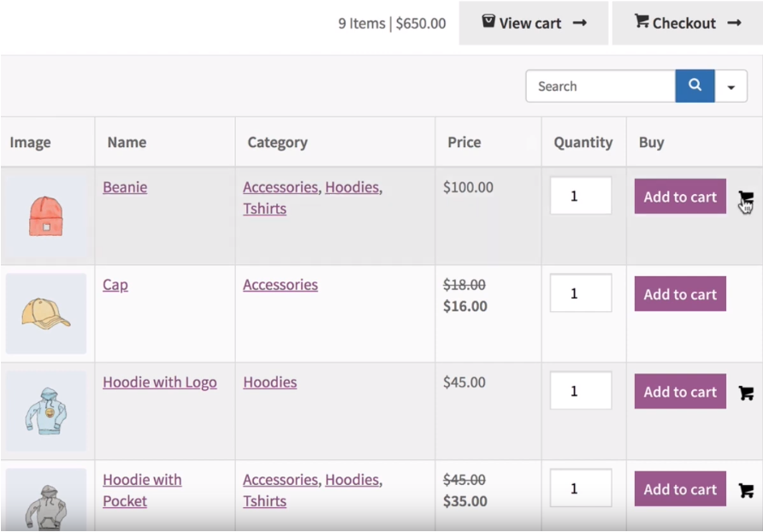Click cart icon beside Beanie's Add to cart
The height and width of the screenshot is (532, 763).
click(746, 198)
